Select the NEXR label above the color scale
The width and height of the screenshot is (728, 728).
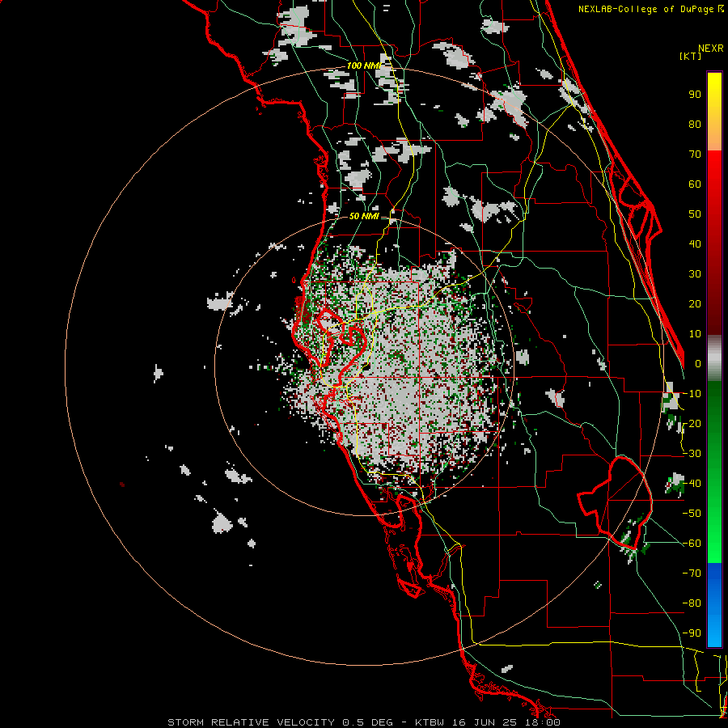[x=710, y=49]
